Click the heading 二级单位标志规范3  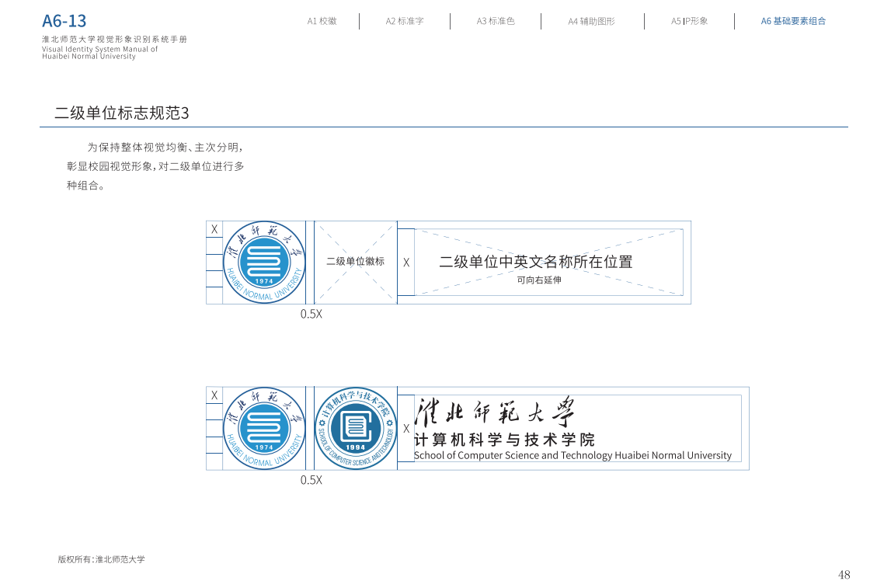(122, 113)
